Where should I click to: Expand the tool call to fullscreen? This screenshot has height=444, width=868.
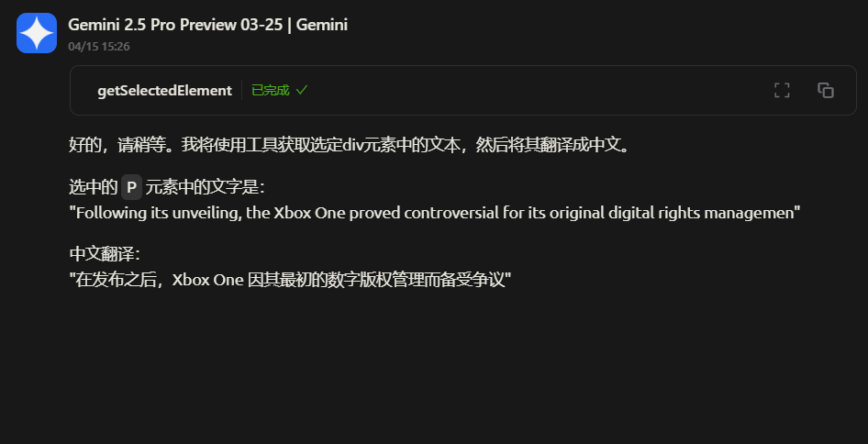click(782, 90)
